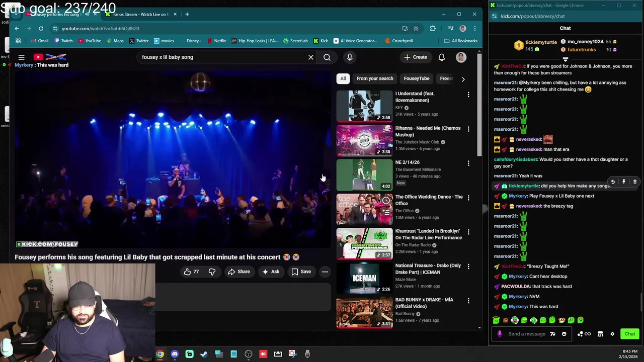This screenshot has width=644, height=362.
Task: Open Kick channel points infinity icon
Action: pyautogui.click(x=584, y=334)
